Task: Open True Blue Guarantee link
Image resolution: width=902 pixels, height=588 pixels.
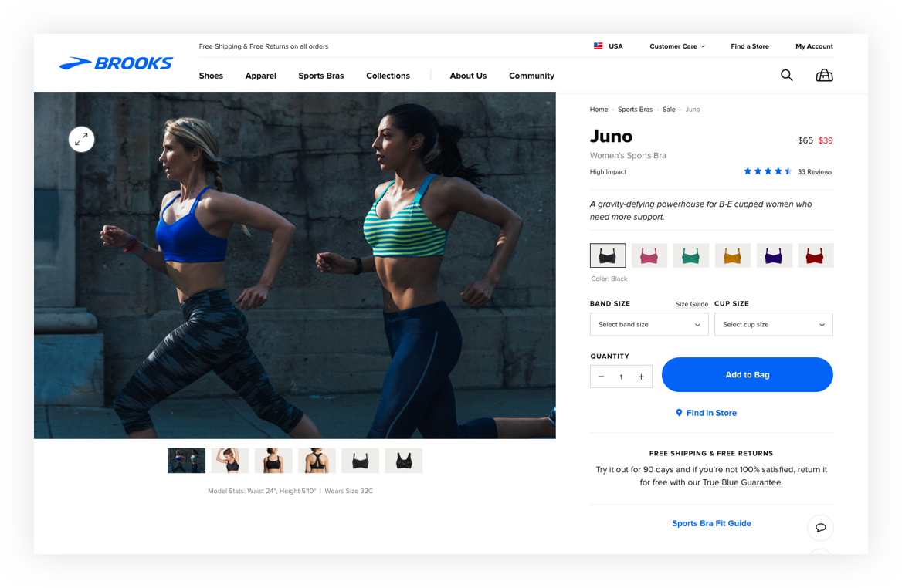Action: point(742,482)
